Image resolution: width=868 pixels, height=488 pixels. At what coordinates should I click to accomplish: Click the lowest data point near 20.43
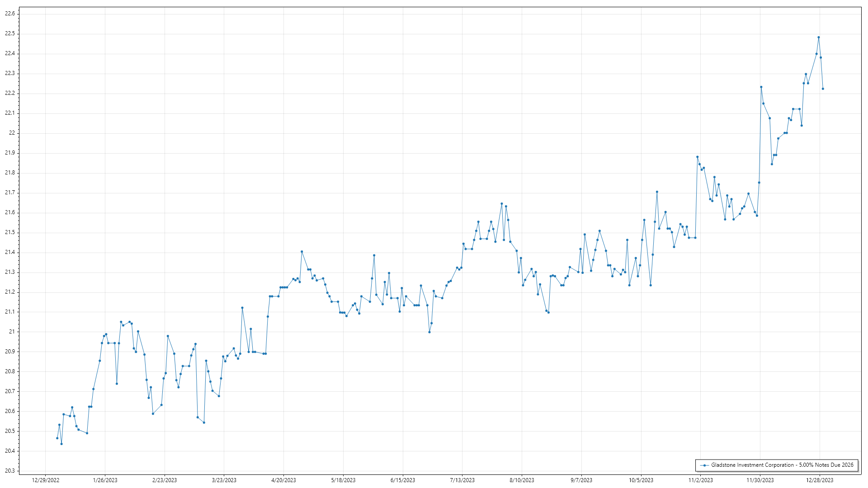[61, 444]
